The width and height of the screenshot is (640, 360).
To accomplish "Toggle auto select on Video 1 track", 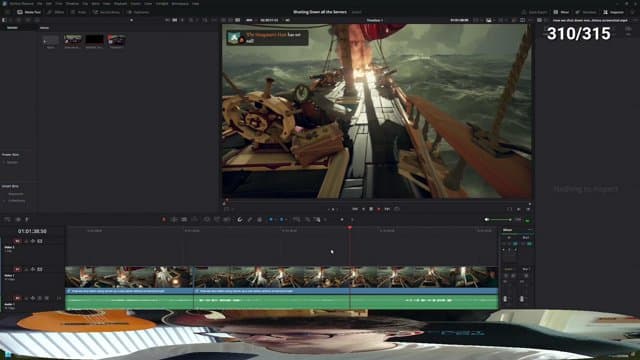I will click(33, 269).
